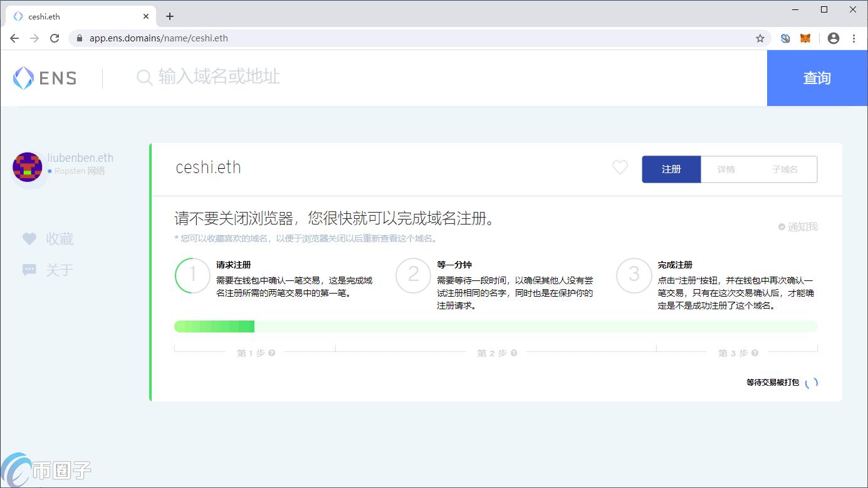The width and height of the screenshot is (868, 488).
Task: Click the 第 2 步 label
Action: [491, 353]
